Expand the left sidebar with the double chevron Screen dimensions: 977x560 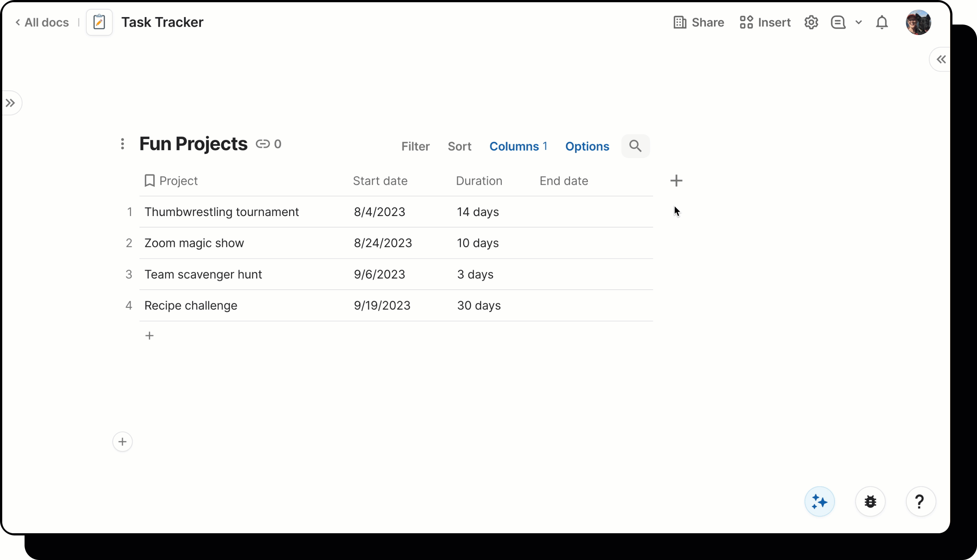(x=10, y=102)
